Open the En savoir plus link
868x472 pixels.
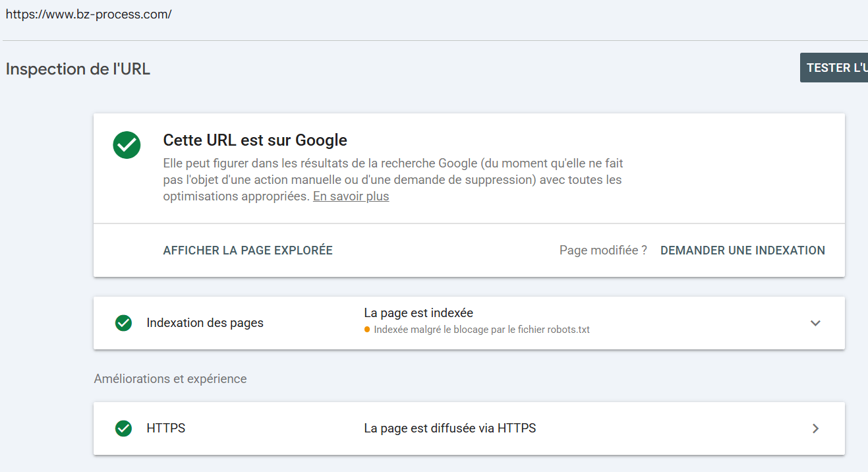pos(351,196)
